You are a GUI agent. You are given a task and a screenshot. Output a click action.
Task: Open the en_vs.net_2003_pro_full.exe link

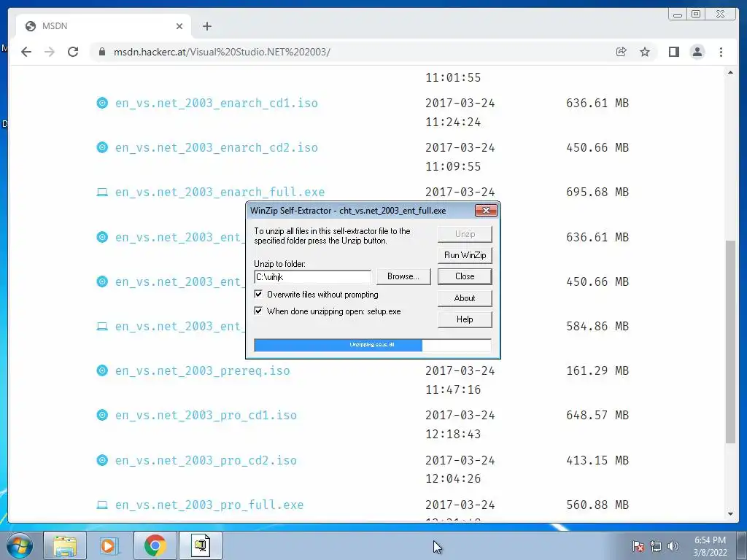click(x=209, y=505)
